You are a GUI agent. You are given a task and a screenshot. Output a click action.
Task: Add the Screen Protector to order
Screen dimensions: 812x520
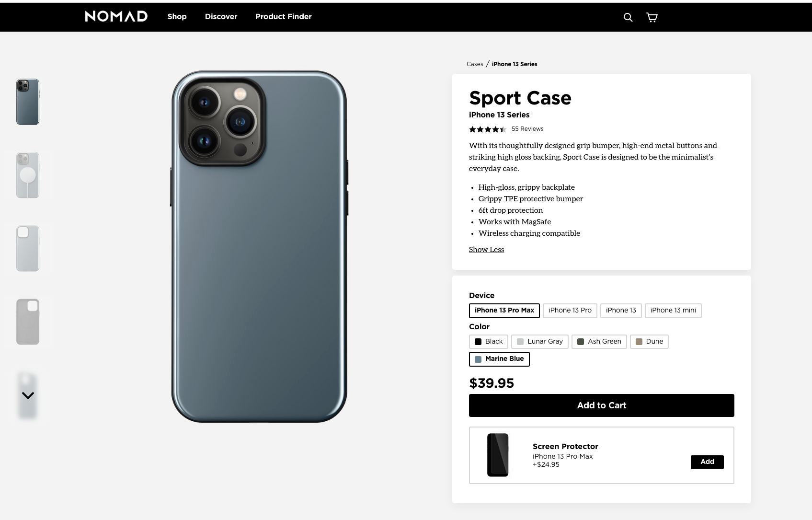tap(707, 462)
